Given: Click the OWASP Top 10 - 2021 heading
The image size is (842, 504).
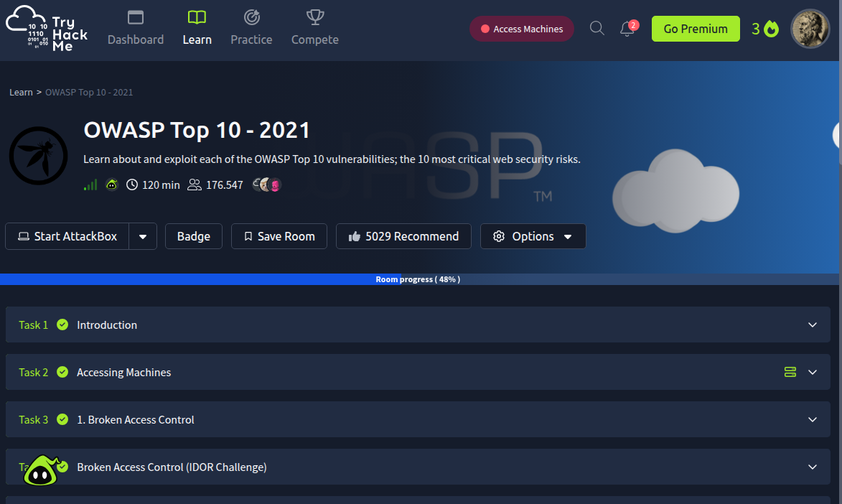Looking at the screenshot, I should pyautogui.click(x=197, y=130).
